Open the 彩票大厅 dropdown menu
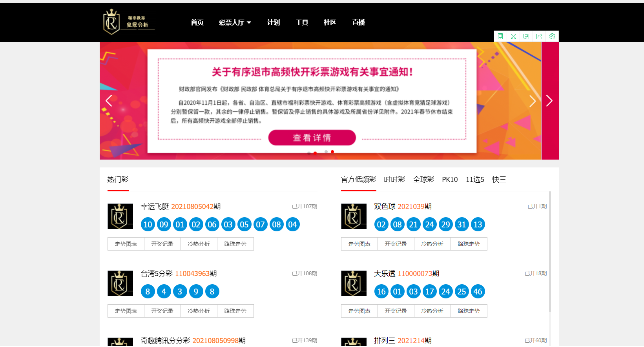The width and height of the screenshot is (644, 347). click(235, 22)
